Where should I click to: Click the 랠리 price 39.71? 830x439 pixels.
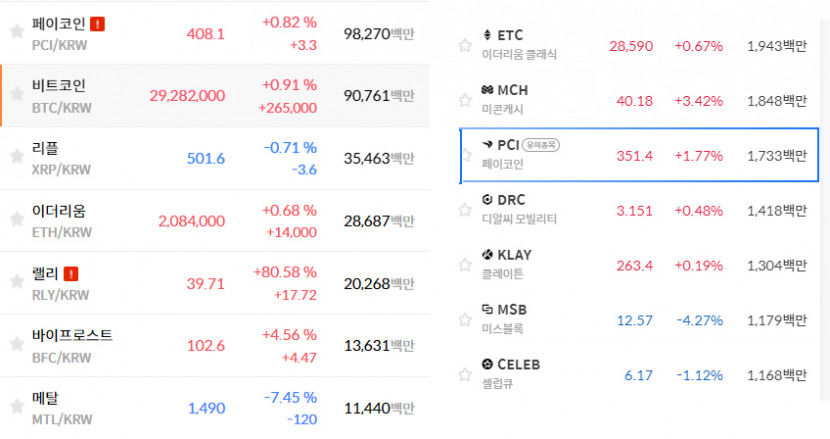(205, 284)
